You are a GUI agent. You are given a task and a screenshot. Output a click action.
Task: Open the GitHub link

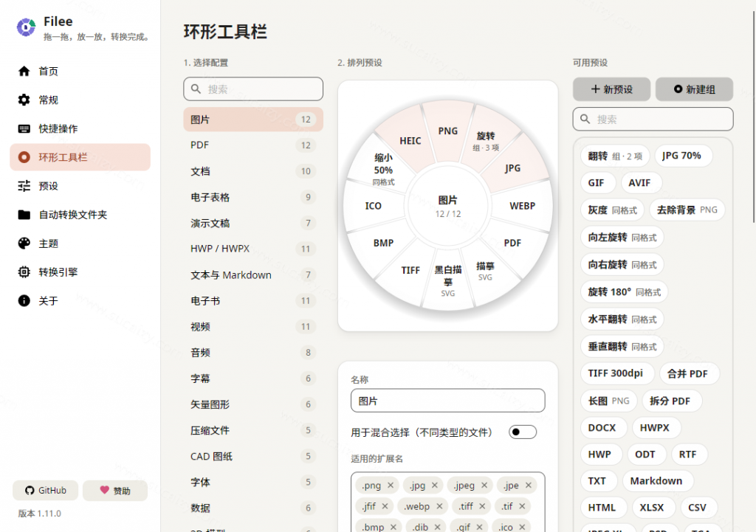point(45,491)
